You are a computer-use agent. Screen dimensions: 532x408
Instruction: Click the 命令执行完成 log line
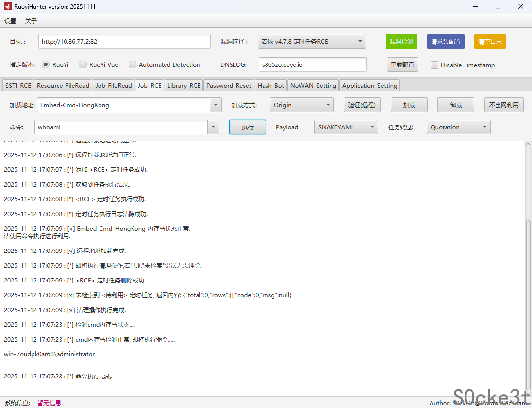(58, 376)
